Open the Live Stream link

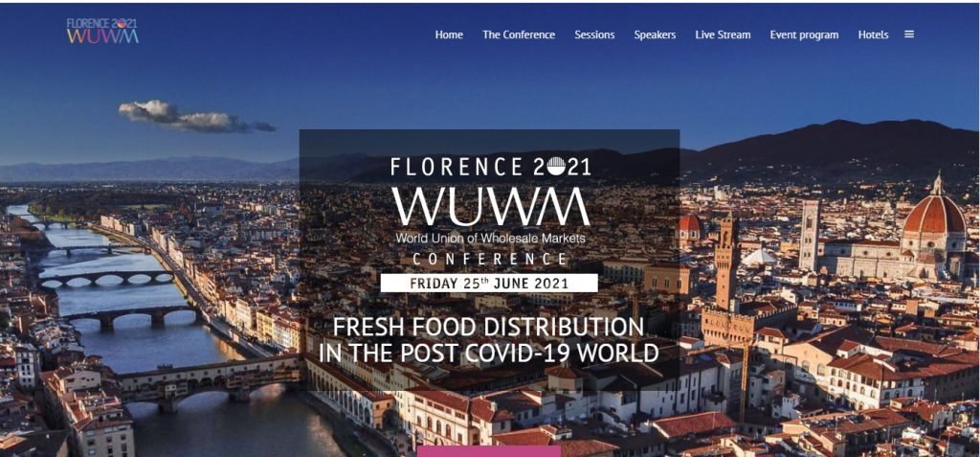click(x=724, y=35)
